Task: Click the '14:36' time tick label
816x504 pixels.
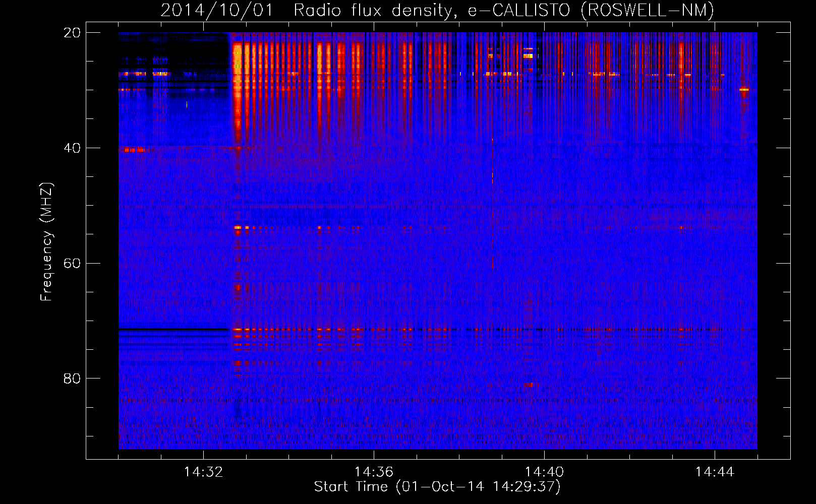Action: pyautogui.click(x=374, y=472)
